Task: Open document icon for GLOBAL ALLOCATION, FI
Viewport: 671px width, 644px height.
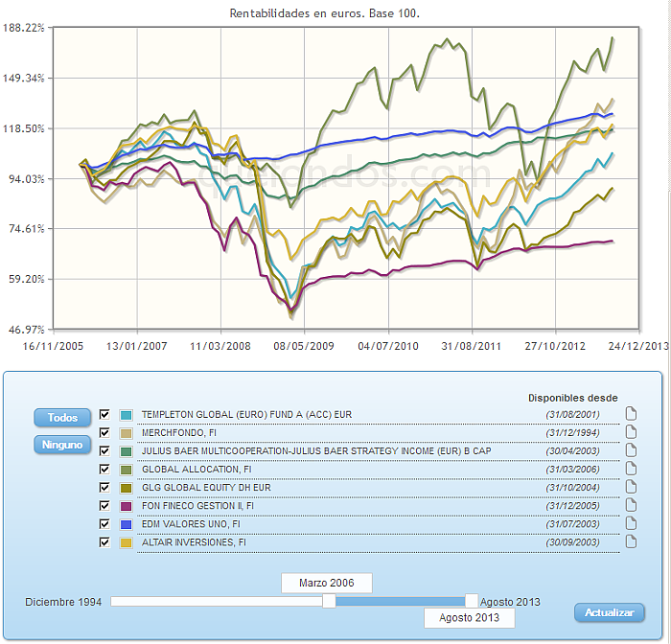Action: (x=631, y=469)
